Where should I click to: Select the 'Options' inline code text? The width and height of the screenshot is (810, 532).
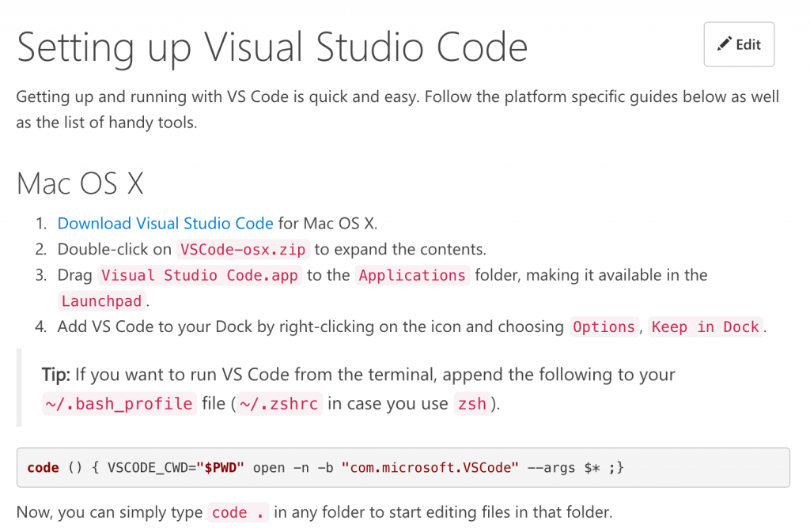(604, 327)
